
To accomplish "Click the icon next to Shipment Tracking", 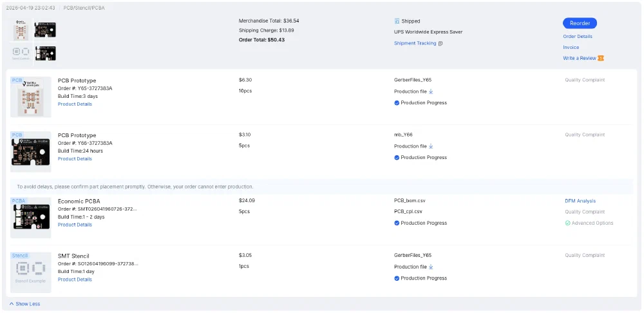I will coord(440,43).
